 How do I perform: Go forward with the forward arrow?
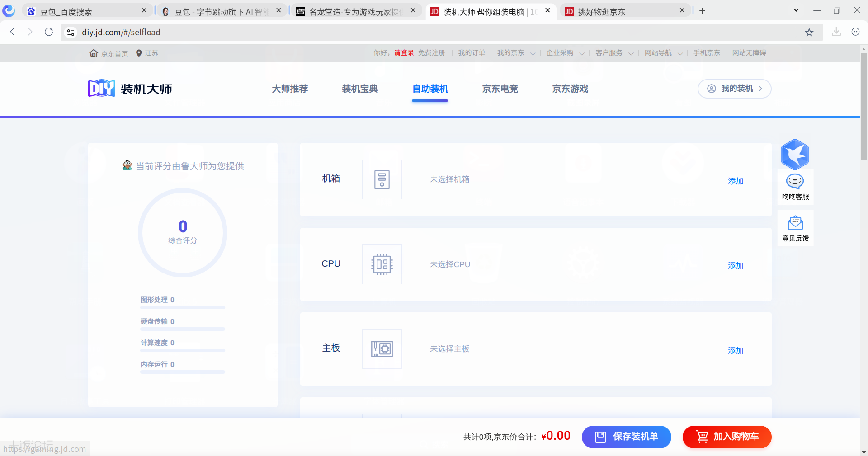(x=30, y=32)
